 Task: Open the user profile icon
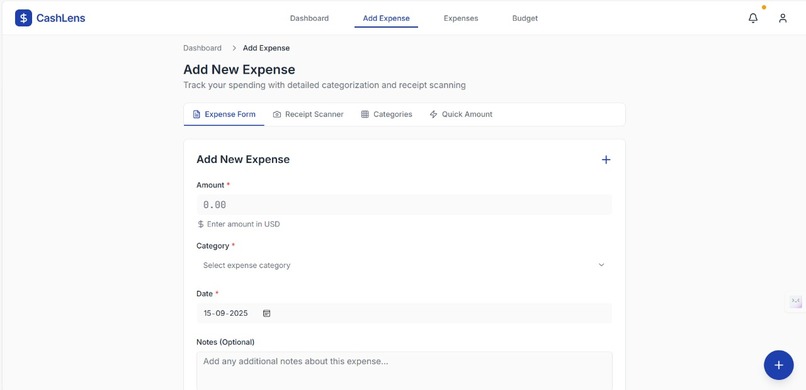pos(782,18)
